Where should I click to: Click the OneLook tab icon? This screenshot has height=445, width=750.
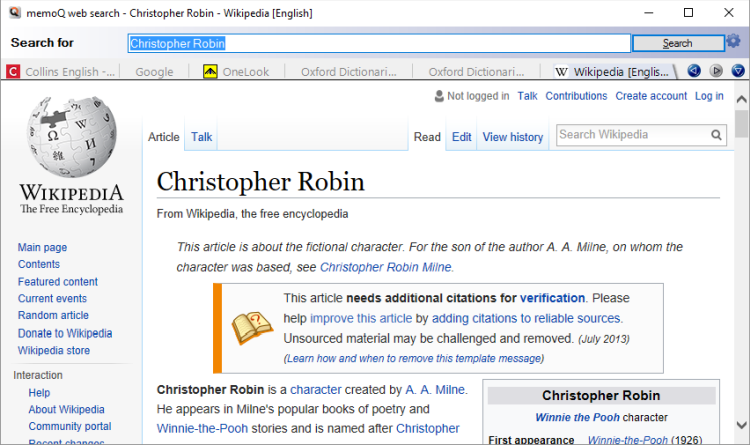(x=210, y=72)
